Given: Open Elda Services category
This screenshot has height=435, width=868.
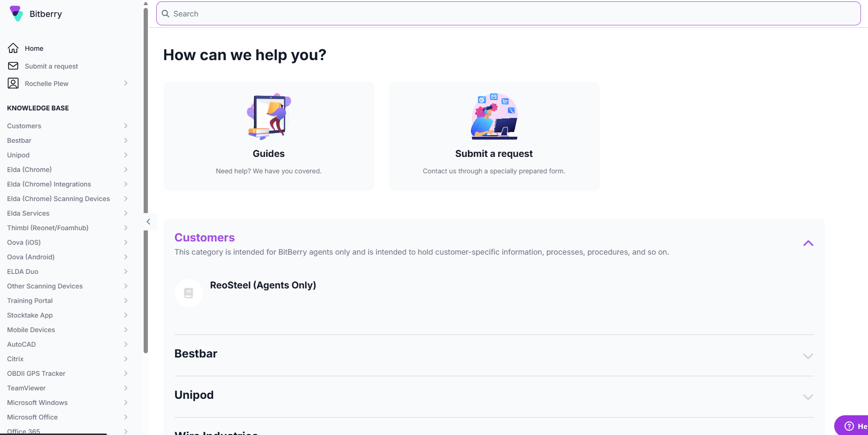Looking at the screenshot, I should pos(28,213).
